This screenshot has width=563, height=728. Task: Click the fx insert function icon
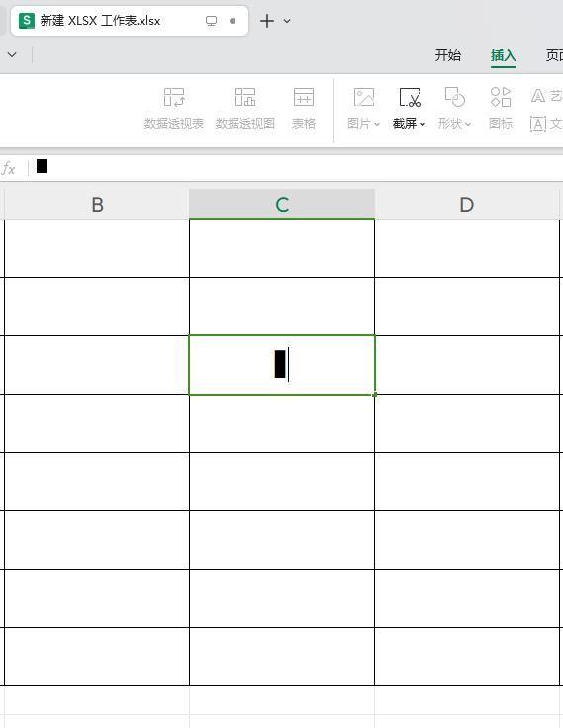tap(8, 168)
